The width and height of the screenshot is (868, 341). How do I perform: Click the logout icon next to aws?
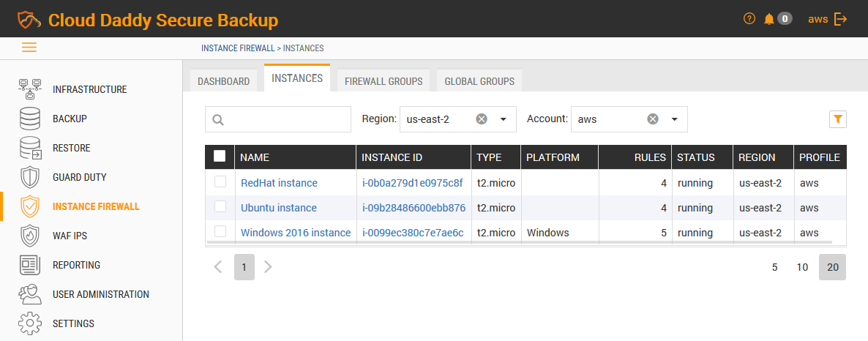pos(840,19)
